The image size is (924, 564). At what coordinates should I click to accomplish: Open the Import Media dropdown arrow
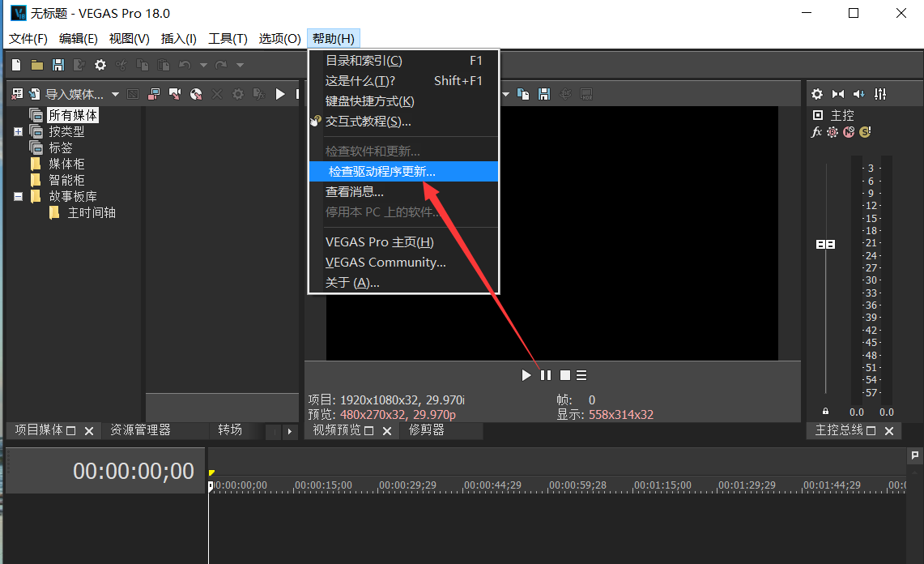coord(116,94)
